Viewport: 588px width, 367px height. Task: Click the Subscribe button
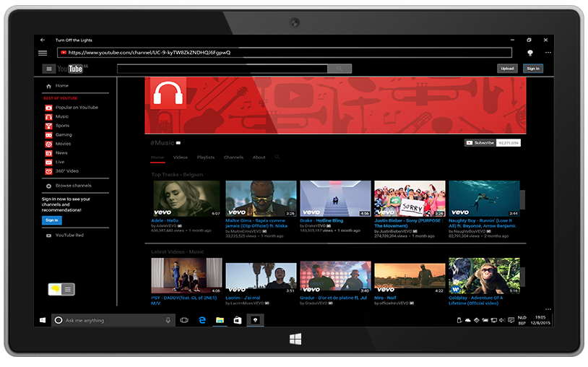(480, 143)
